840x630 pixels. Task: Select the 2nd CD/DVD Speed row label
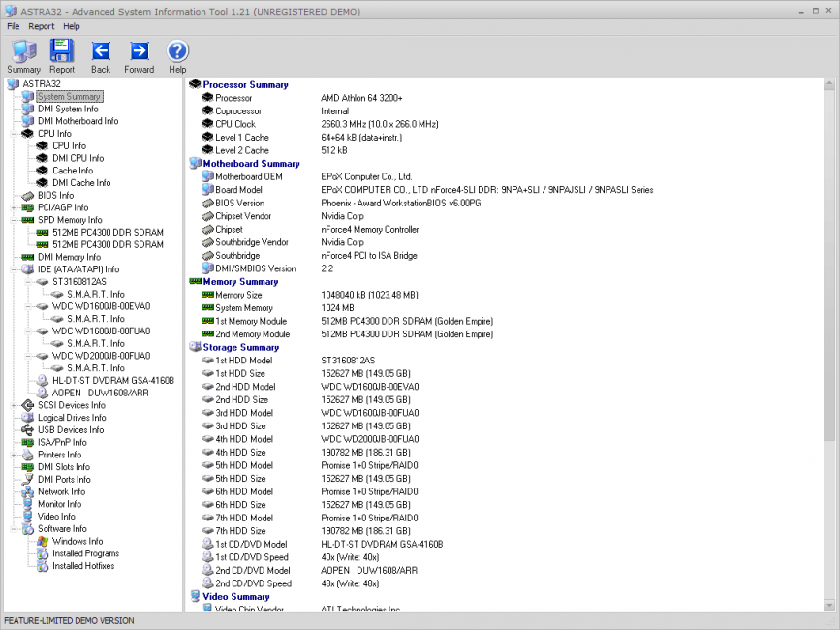pyautogui.click(x=254, y=583)
